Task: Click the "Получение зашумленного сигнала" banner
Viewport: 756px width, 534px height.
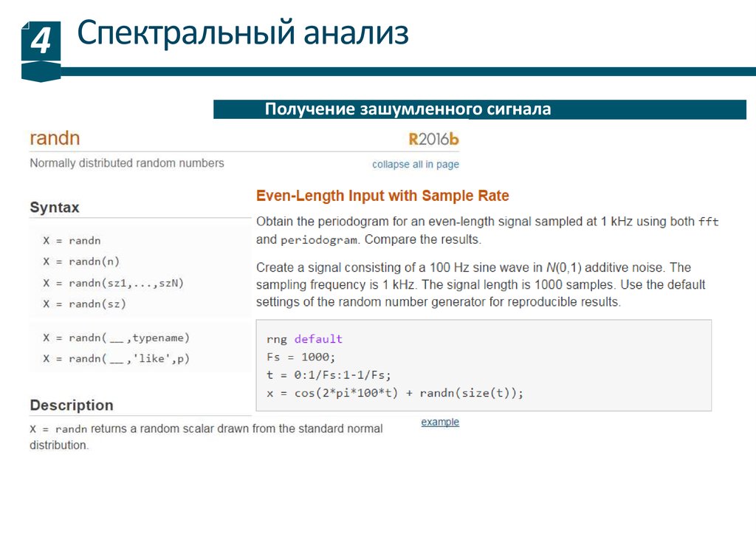Action: [x=408, y=109]
